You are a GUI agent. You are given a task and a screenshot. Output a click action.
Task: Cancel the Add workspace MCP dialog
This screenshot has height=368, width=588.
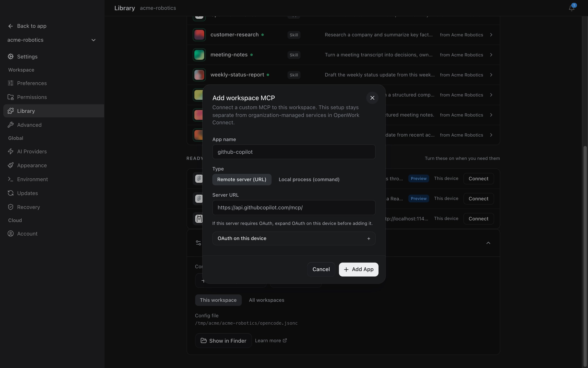pyautogui.click(x=321, y=269)
